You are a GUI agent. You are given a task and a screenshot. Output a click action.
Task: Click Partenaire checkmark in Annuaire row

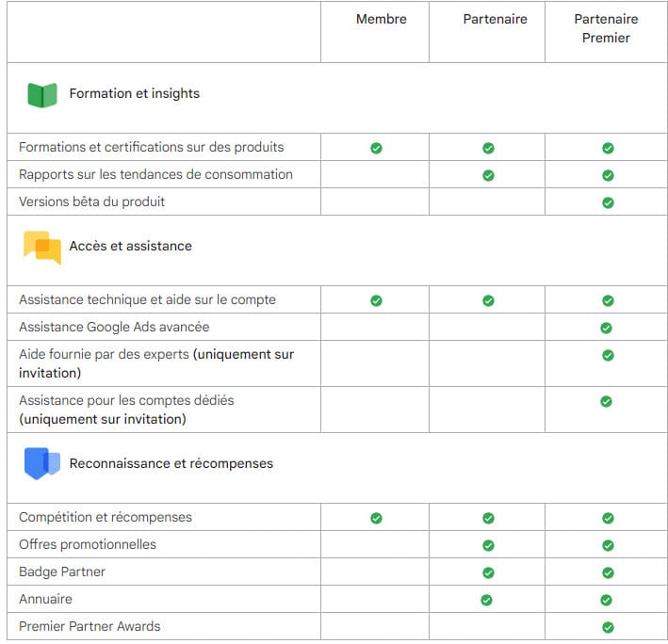[x=486, y=600]
